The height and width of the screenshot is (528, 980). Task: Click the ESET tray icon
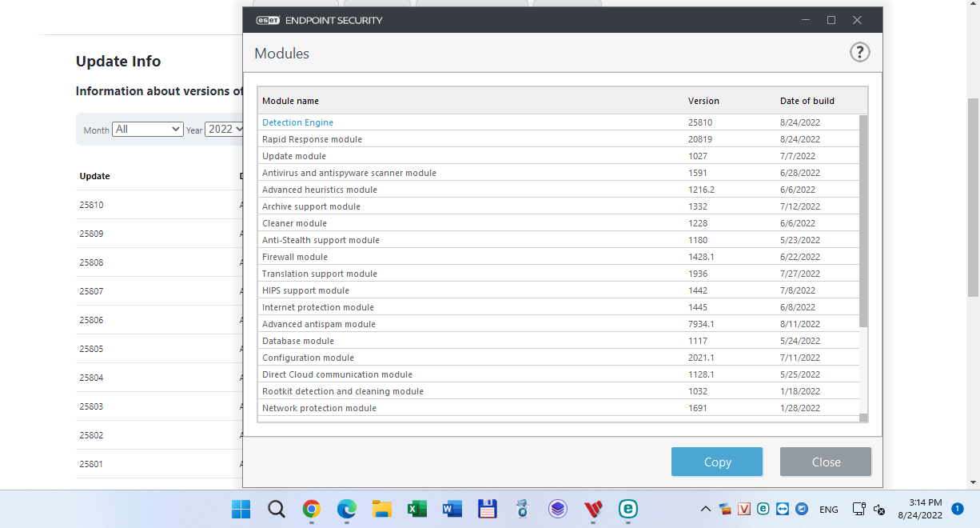point(763,509)
